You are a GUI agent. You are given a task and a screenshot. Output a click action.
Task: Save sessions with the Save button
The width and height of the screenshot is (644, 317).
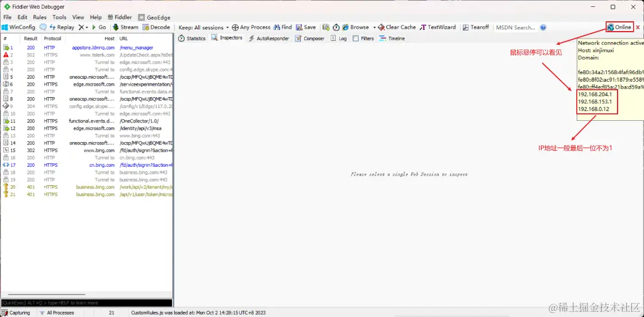click(x=306, y=27)
